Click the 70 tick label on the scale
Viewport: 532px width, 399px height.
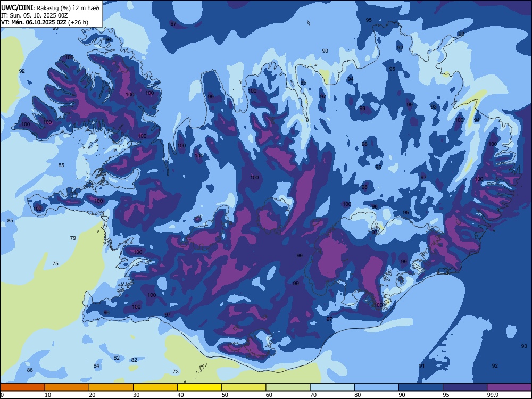coord(313,395)
